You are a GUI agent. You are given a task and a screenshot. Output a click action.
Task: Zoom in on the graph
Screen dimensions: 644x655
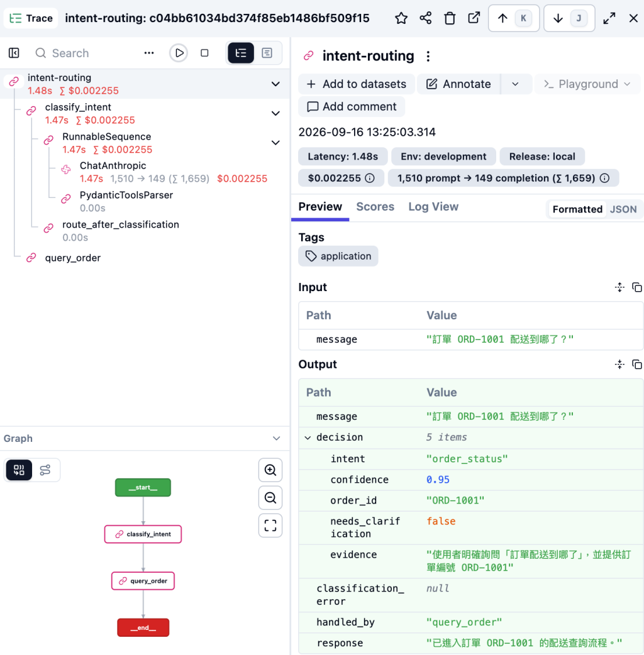point(270,470)
